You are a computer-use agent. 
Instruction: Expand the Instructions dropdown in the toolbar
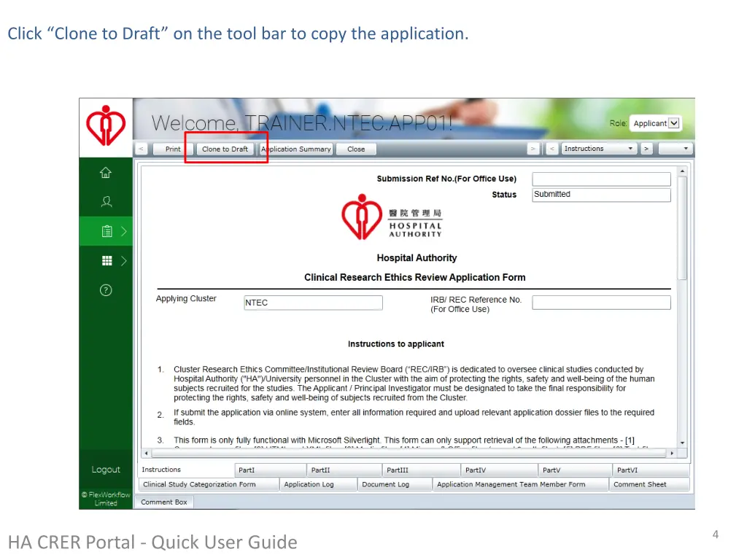599,149
